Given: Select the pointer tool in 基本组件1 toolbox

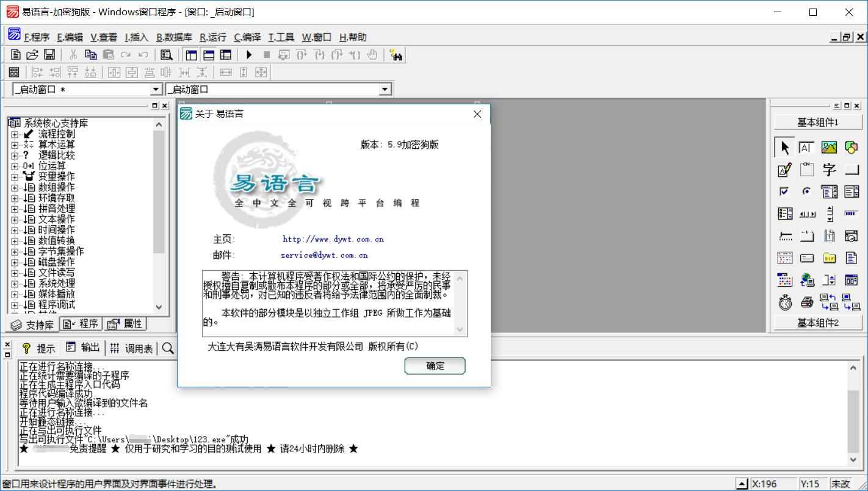Looking at the screenshot, I should (x=784, y=146).
